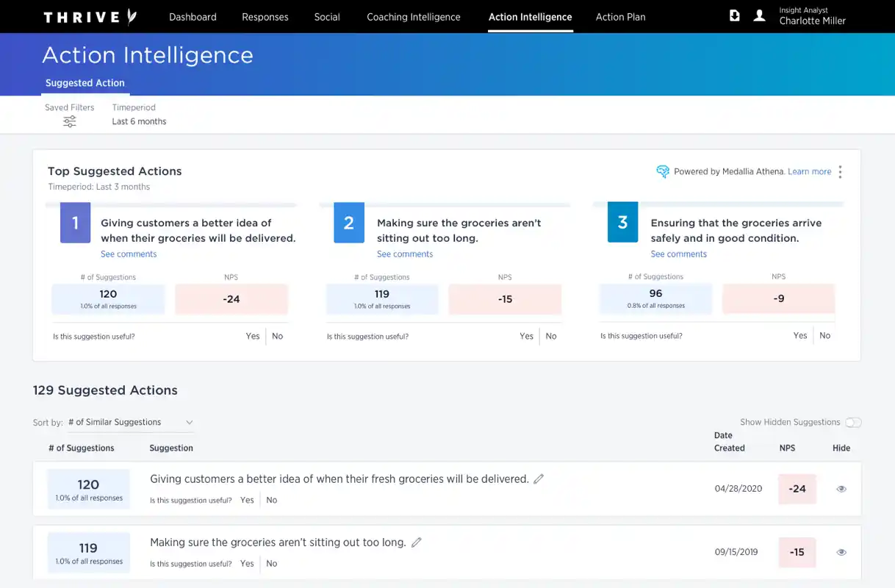895x588 pixels.
Task: Open the user profile icon
Action: (759, 15)
